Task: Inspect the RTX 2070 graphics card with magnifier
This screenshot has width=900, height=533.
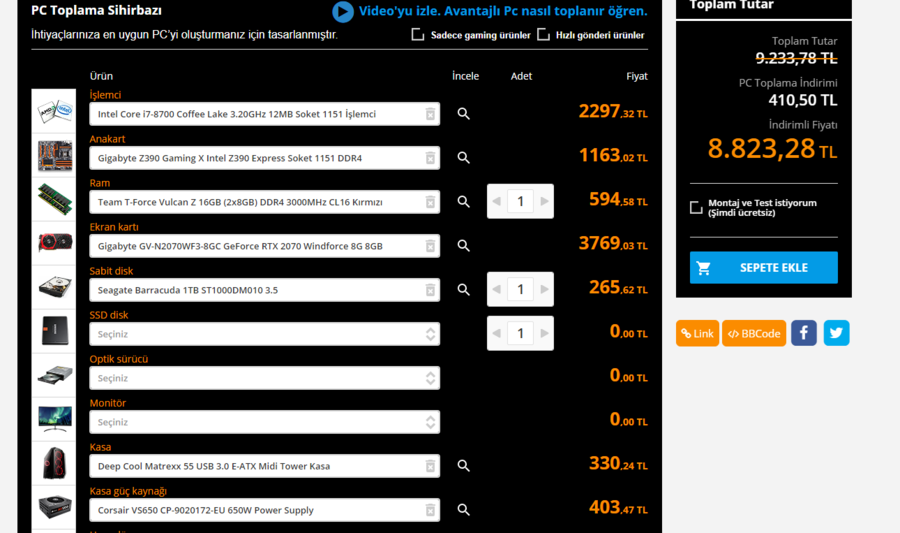Action: coord(463,246)
